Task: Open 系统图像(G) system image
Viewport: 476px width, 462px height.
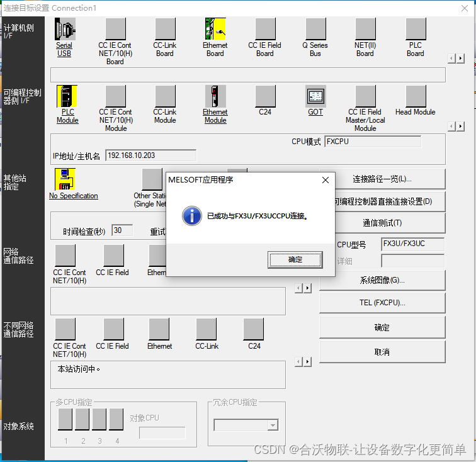Action: (382, 280)
